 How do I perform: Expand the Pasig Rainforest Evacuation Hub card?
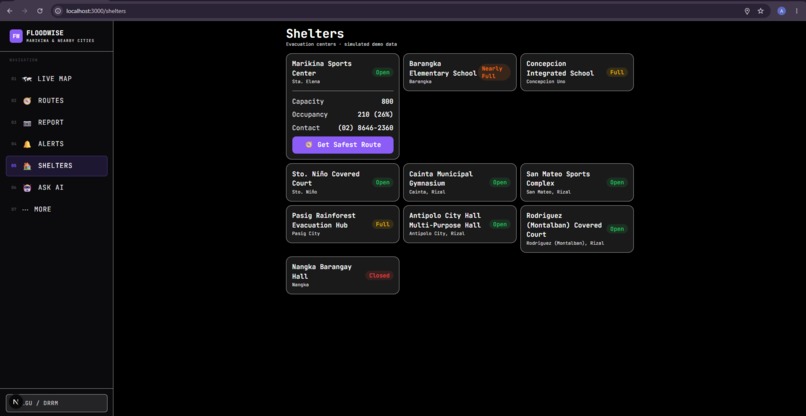[343, 224]
